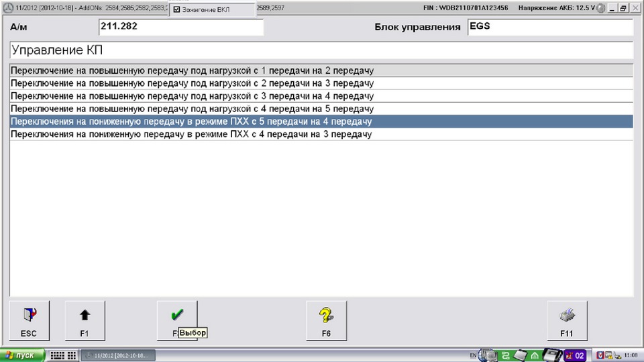
Task: Open the on-screen keyboard icon in taskbar
Action: pyautogui.click(x=57, y=355)
